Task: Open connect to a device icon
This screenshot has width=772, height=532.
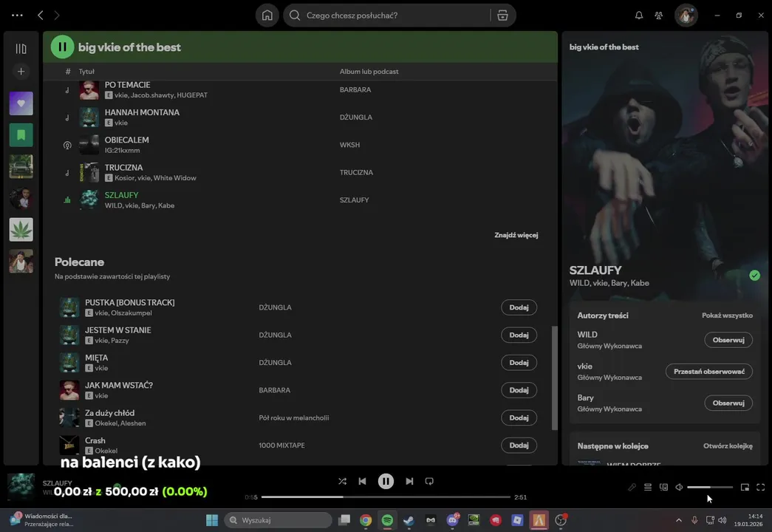Action: tap(663, 487)
